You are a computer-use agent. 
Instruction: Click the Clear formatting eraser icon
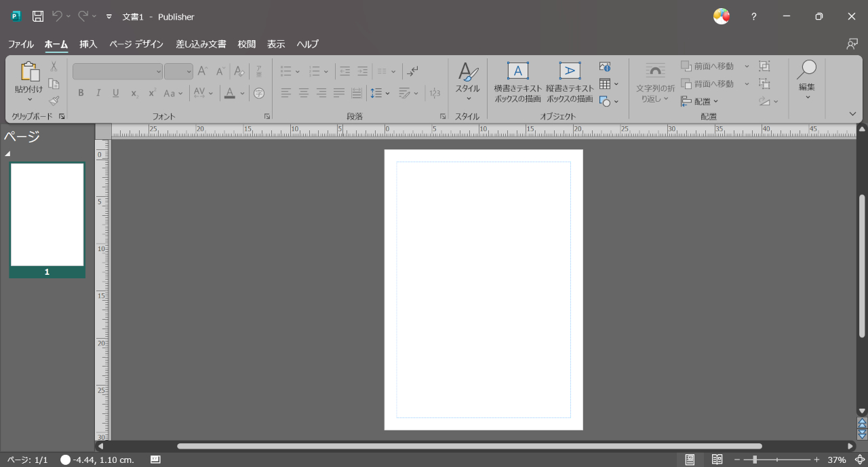click(239, 71)
